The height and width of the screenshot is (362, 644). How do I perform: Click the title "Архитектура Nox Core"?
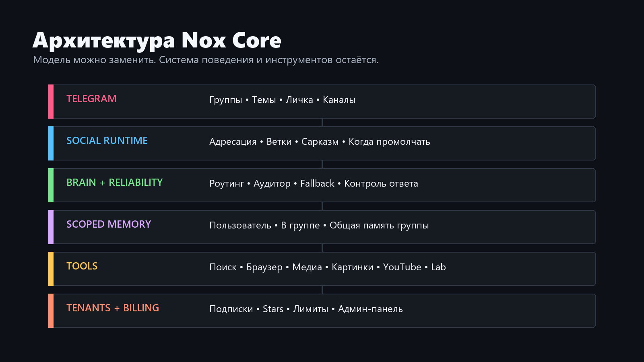point(157,41)
